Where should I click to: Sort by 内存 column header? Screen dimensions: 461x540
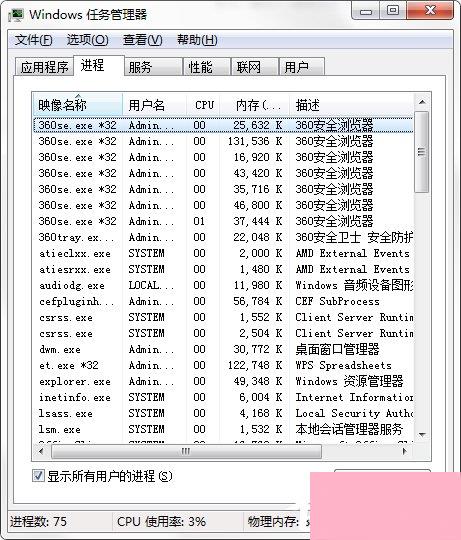[x=255, y=105]
